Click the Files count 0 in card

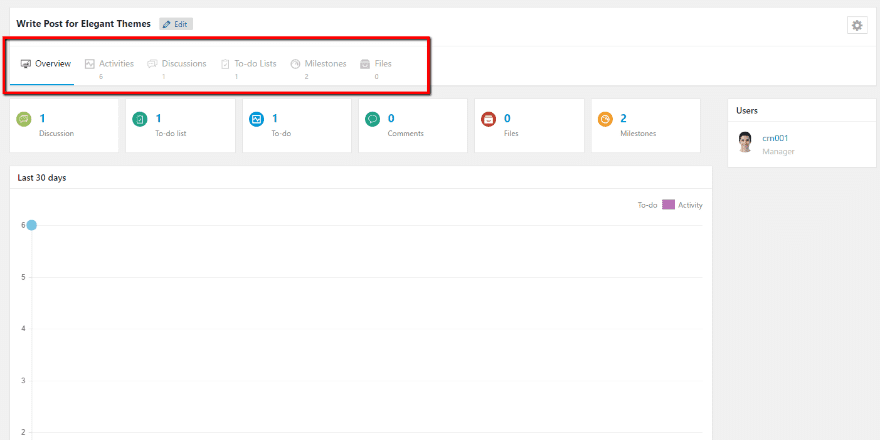click(x=507, y=118)
